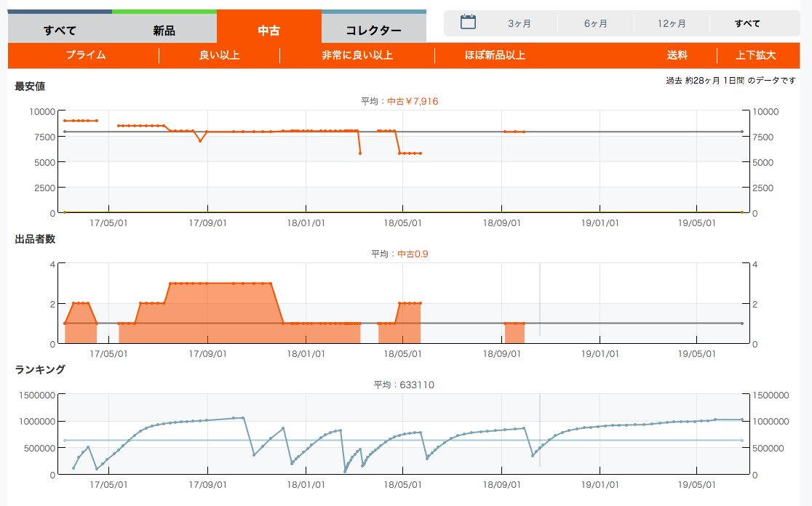Select すべて period in date range bar

click(747, 23)
